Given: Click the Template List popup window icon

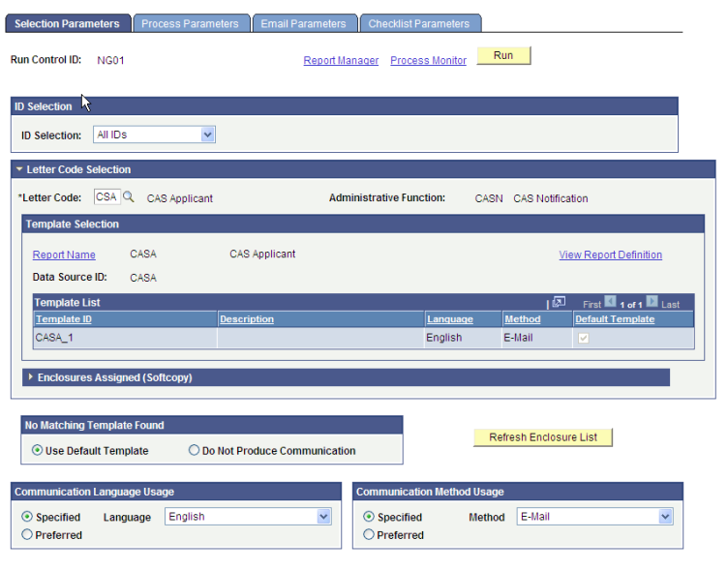Looking at the screenshot, I should [x=559, y=303].
